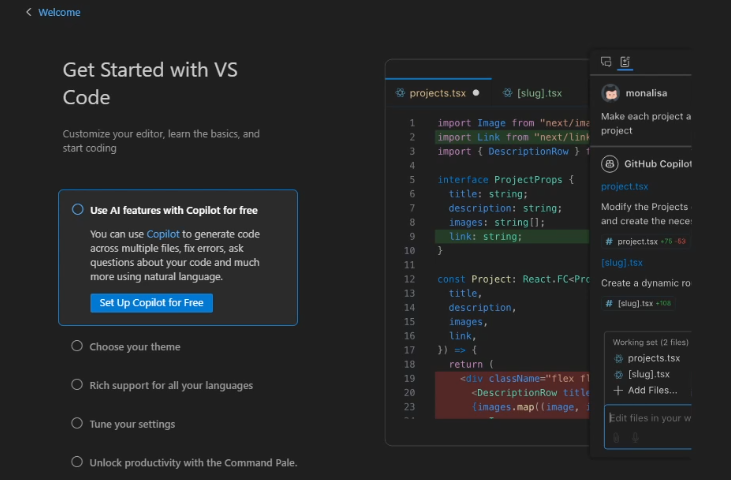This screenshot has width=731, height=480.
Task: Click the monalisa user avatar
Action: (x=610, y=93)
